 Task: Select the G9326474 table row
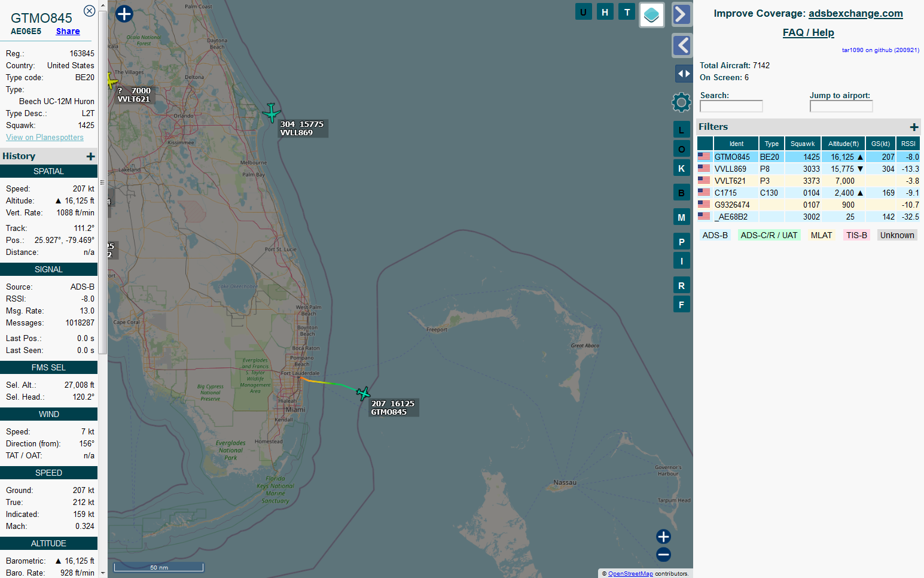809,205
